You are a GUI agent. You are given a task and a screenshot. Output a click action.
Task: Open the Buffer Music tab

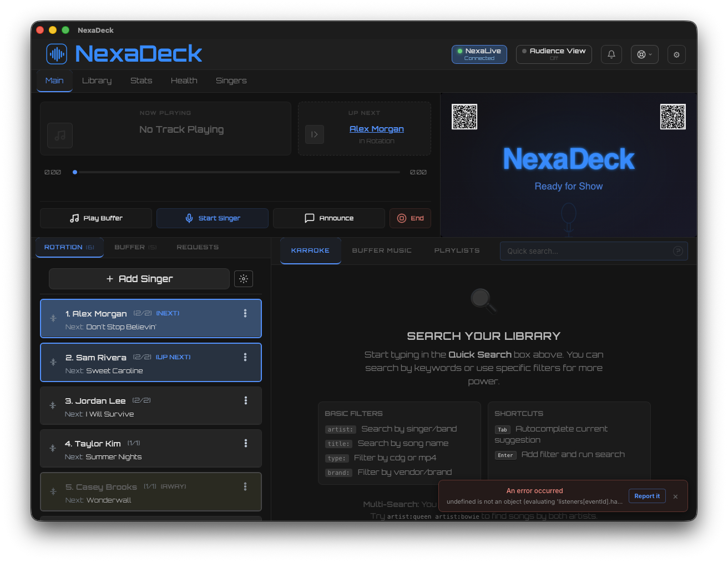click(382, 250)
